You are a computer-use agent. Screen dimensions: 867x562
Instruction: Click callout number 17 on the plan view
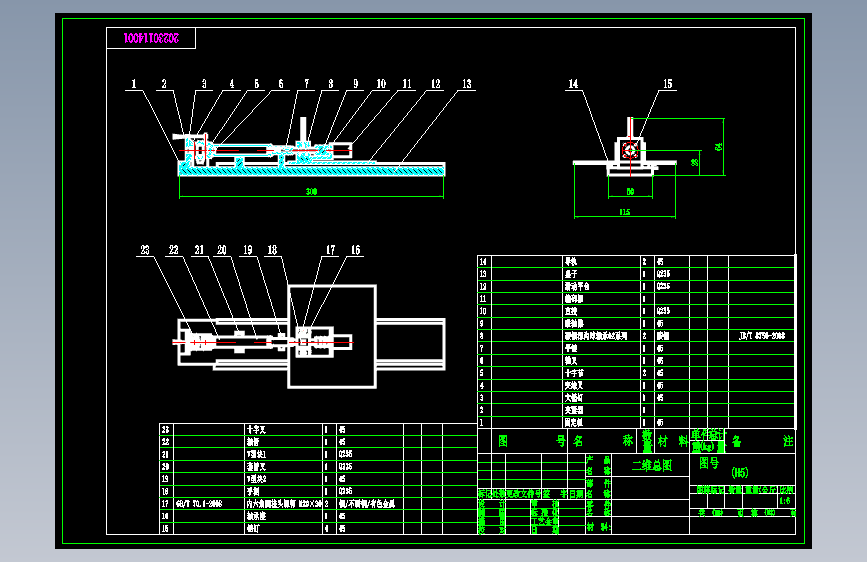pos(330,250)
